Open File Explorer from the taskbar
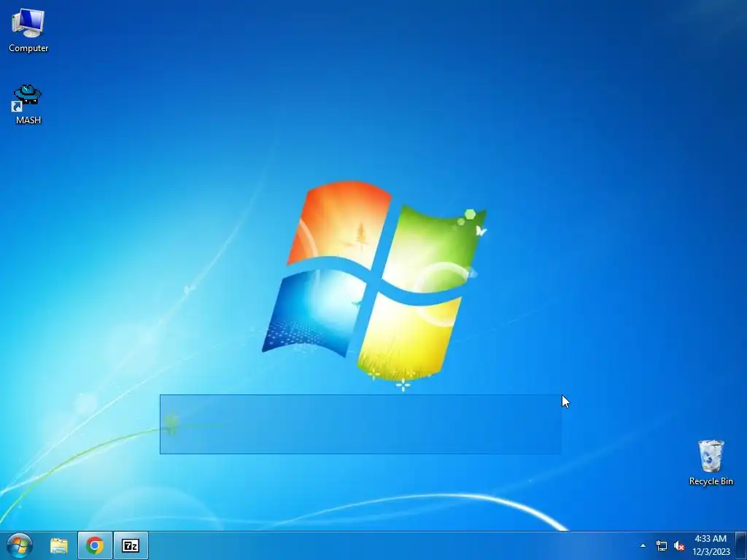This screenshot has height=560, width=747. coord(59,545)
